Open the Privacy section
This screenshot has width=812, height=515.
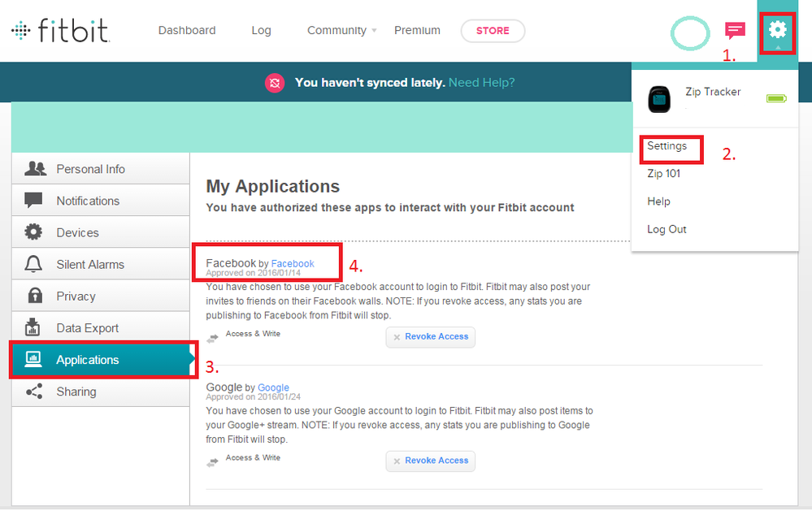(101, 296)
